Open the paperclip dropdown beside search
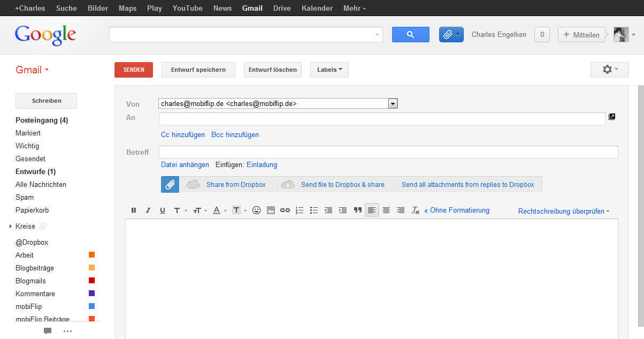The height and width of the screenshot is (339, 644). coord(451,34)
